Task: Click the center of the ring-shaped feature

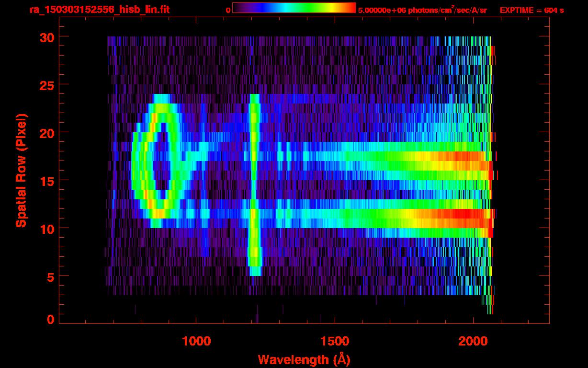Action: tap(161, 161)
